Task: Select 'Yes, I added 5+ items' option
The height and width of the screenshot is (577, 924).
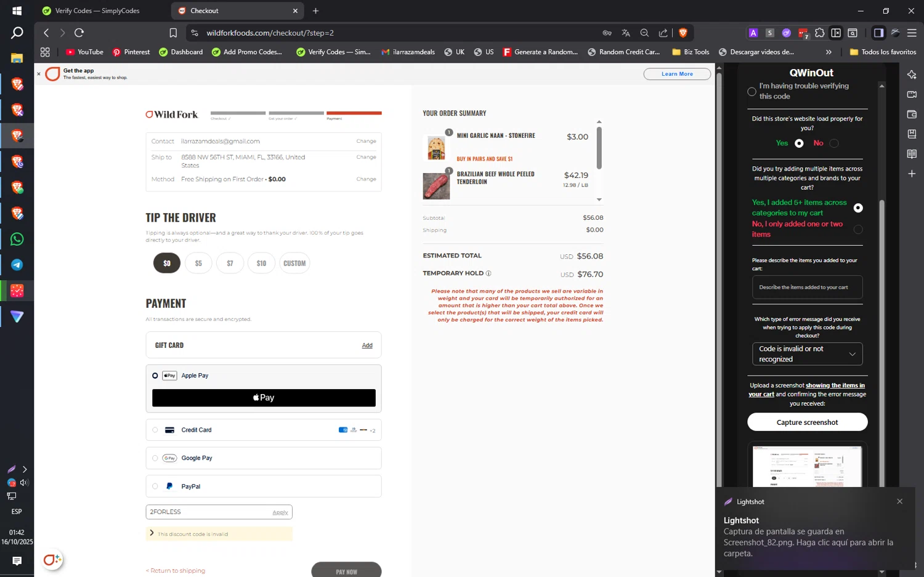Action: (x=858, y=208)
